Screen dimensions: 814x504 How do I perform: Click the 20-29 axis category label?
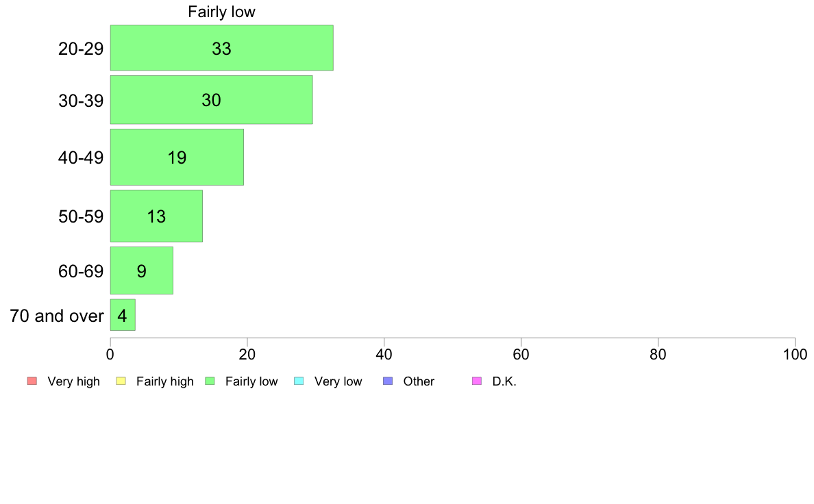[x=81, y=49]
